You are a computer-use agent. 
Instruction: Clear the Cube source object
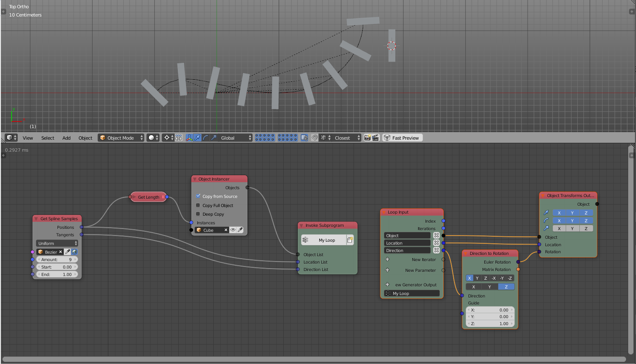point(226,230)
